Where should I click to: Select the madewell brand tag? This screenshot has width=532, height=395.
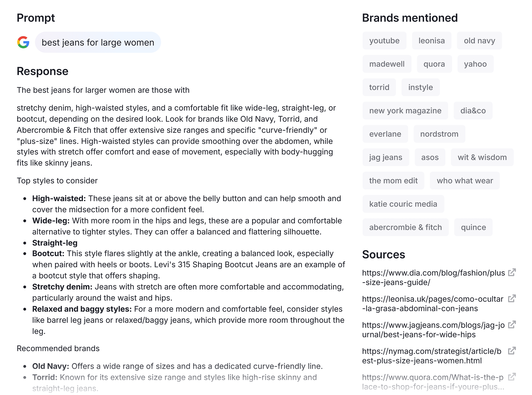coord(387,64)
